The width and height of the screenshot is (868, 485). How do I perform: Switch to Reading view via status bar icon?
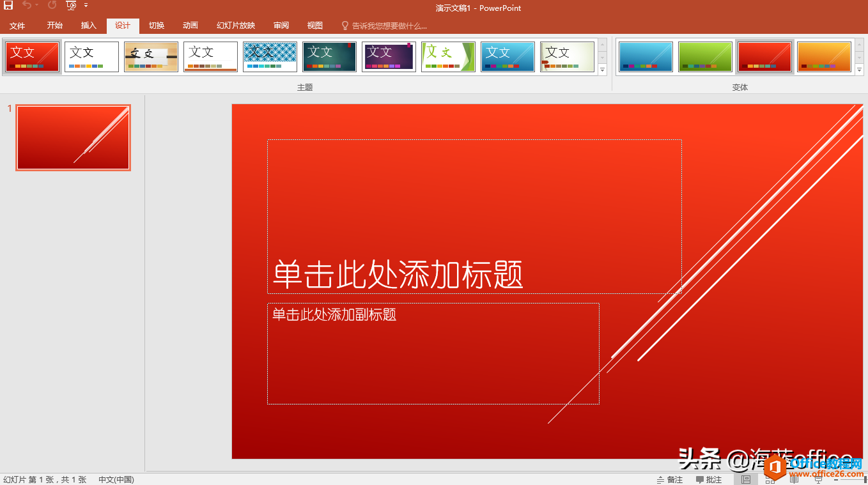[x=793, y=479]
